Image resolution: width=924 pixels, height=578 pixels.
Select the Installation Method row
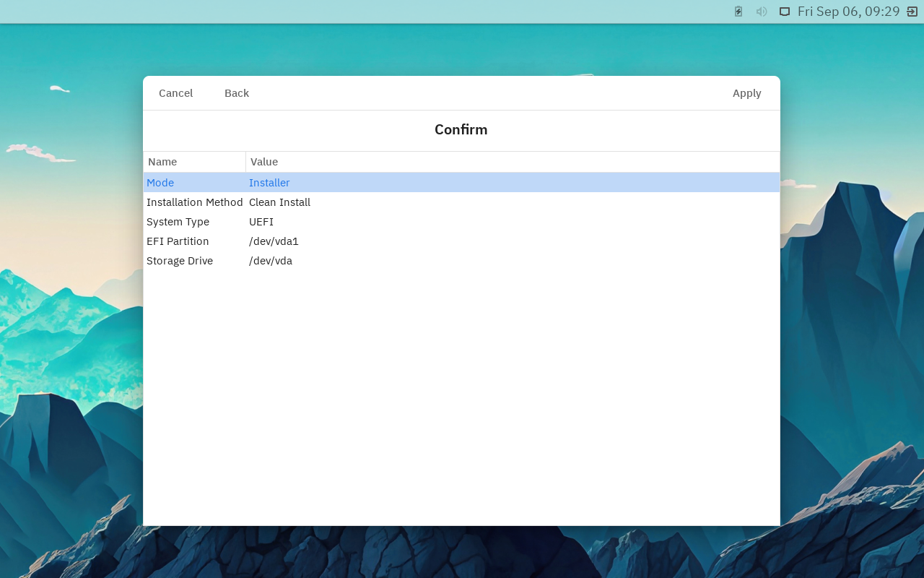click(194, 202)
